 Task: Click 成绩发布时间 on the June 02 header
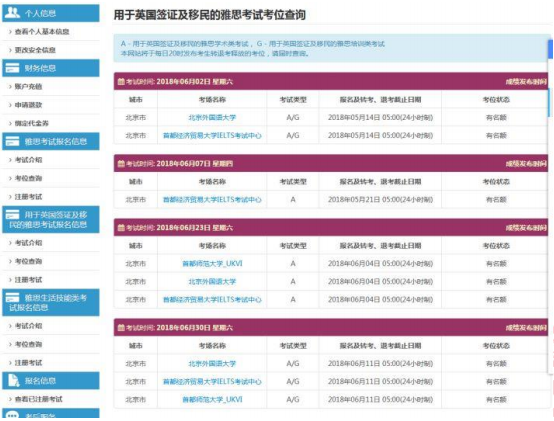coord(526,82)
